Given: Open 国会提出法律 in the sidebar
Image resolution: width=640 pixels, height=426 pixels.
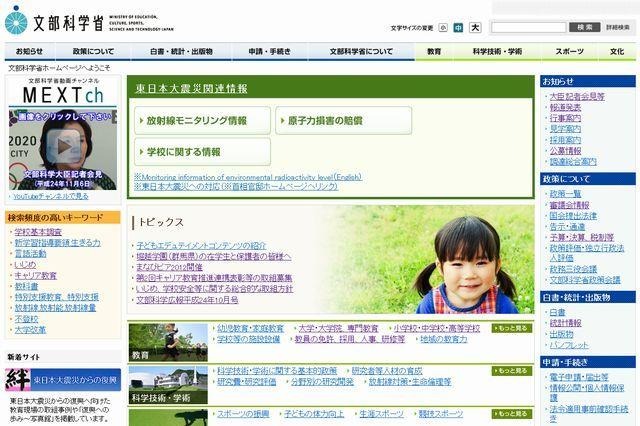Looking at the screenshot, I should [x=573, y=216].
